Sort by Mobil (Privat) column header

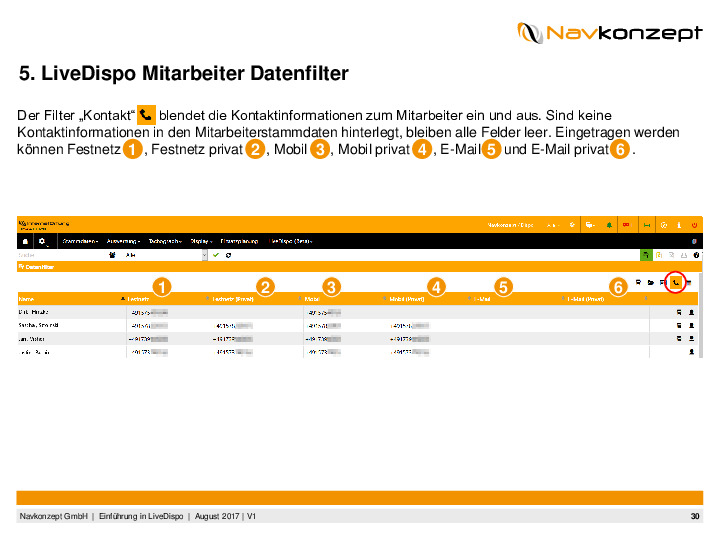point(407,299)
